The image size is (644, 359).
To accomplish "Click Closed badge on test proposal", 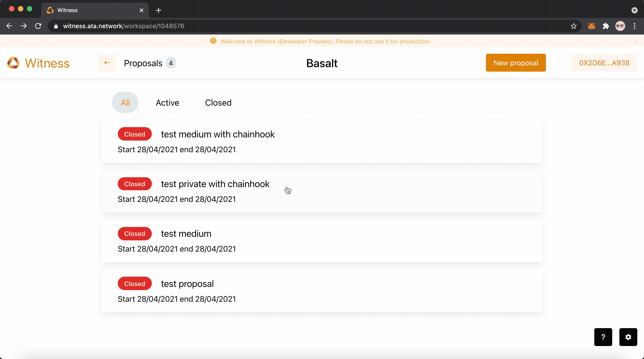I will [x=135, y=284].
